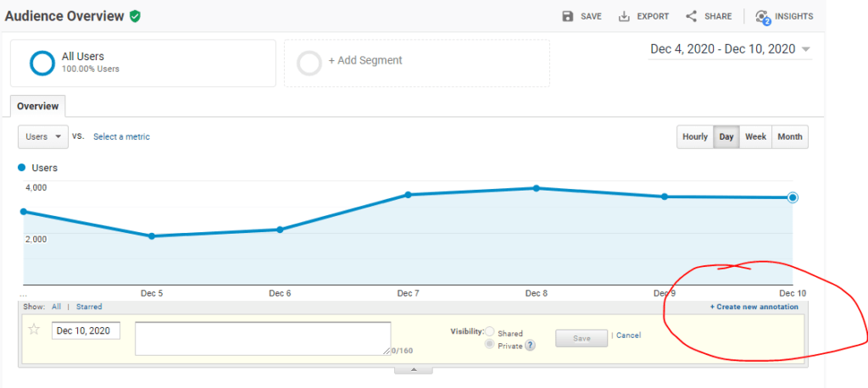Click the Private visibility help icon
The image size is (868, 388).
tap(530, 346)
